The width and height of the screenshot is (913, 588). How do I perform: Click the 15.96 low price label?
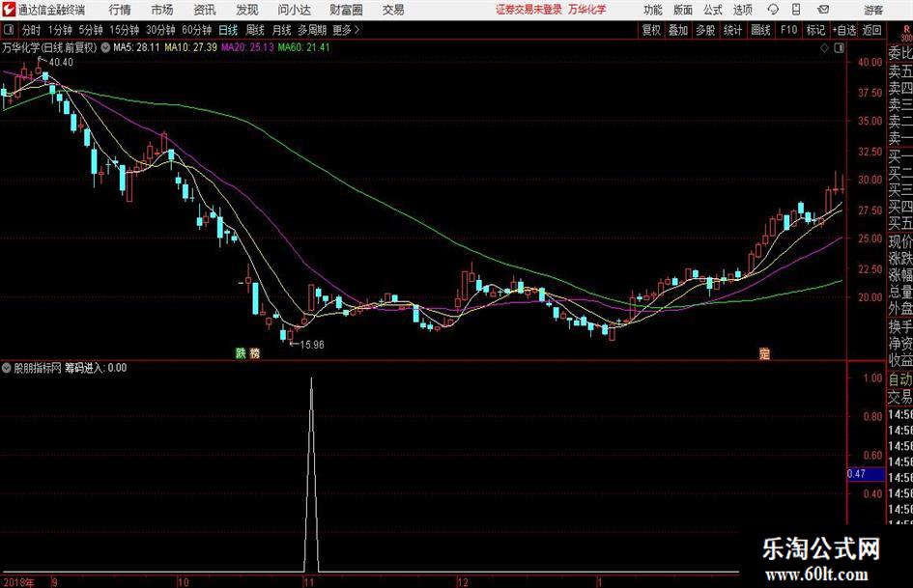pyautogui.click(x=312, y=345)
